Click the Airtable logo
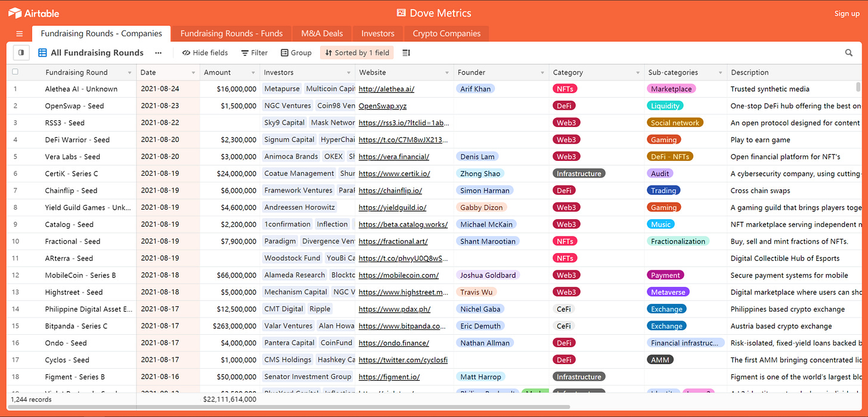868x417 pixels. (x=33, y=13)
